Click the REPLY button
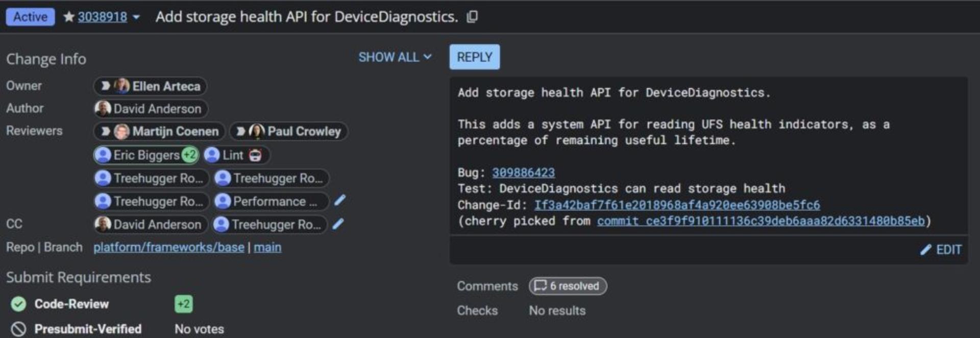Image resolution: width=980 pixels, height=338 pixels. pos(474,57)
